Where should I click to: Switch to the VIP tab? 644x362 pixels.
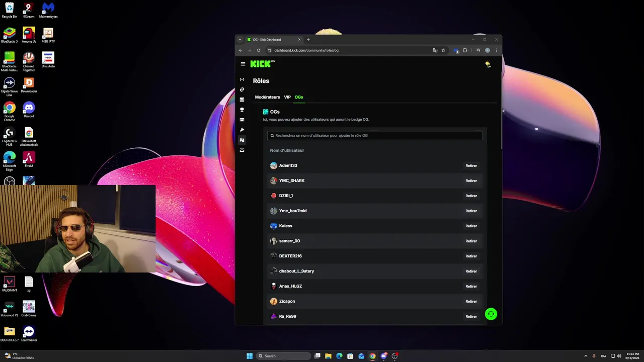[x=287, y=97]
